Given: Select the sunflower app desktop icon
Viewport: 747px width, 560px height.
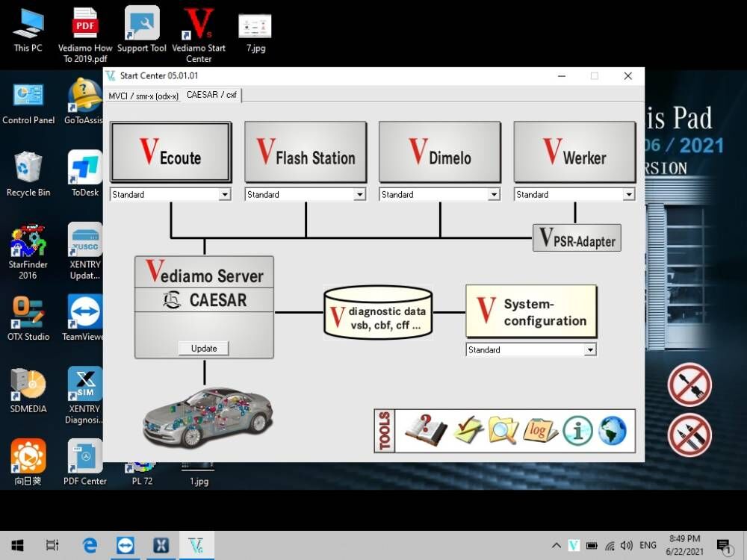Looking at the screenshot, I should [28, 462].
